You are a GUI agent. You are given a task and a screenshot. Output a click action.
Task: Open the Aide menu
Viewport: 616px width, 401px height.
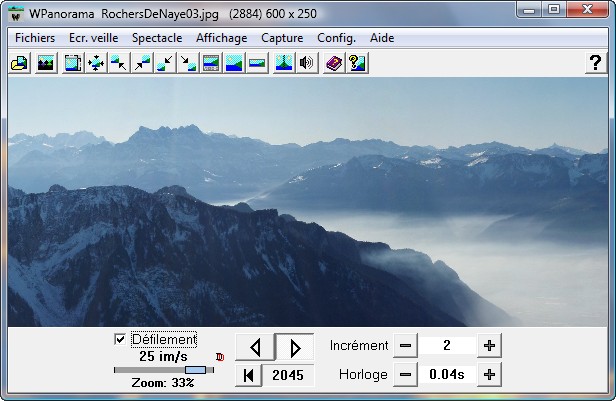point(382,38)
